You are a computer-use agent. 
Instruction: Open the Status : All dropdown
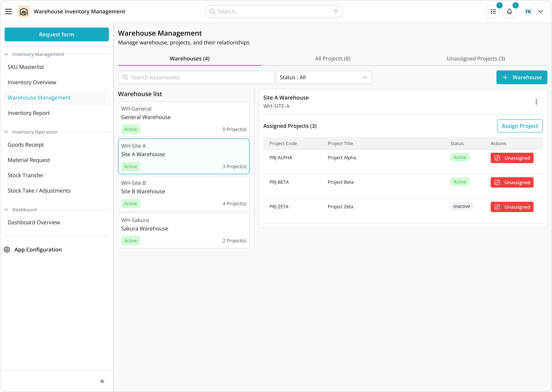coord(324,77)
